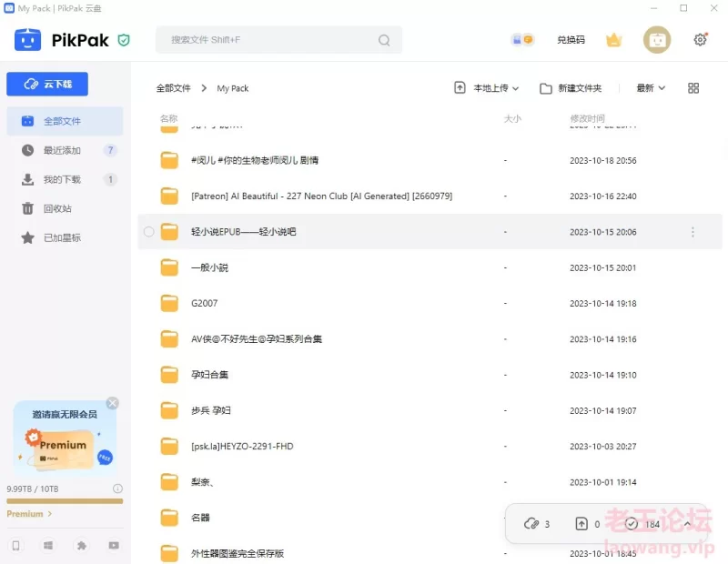Viewport: 728px width, 564px height.
Task: Open folder [psk.la]HEYZO-2291-FHD
Action: tap(242, 446)
